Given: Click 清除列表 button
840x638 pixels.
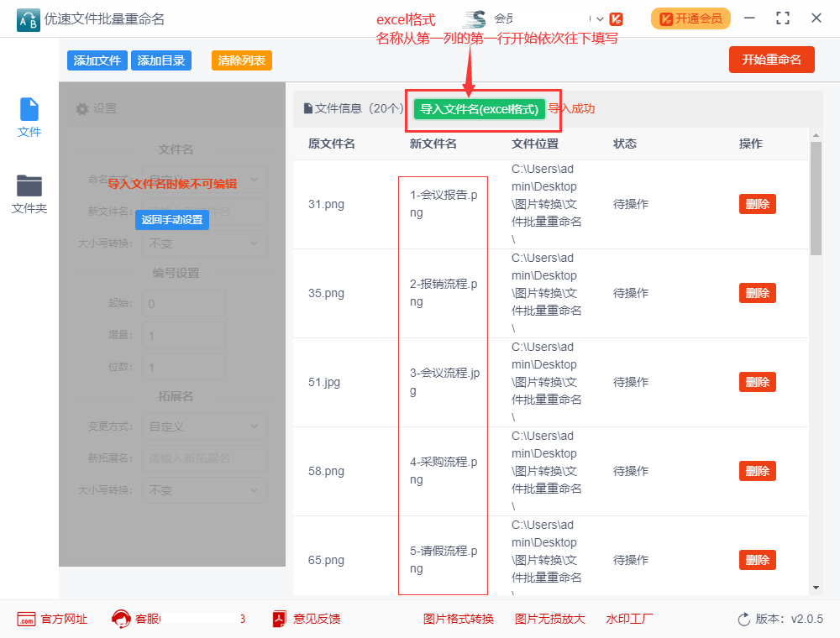Looking at the screenshot, I should (x=242, y=60).
